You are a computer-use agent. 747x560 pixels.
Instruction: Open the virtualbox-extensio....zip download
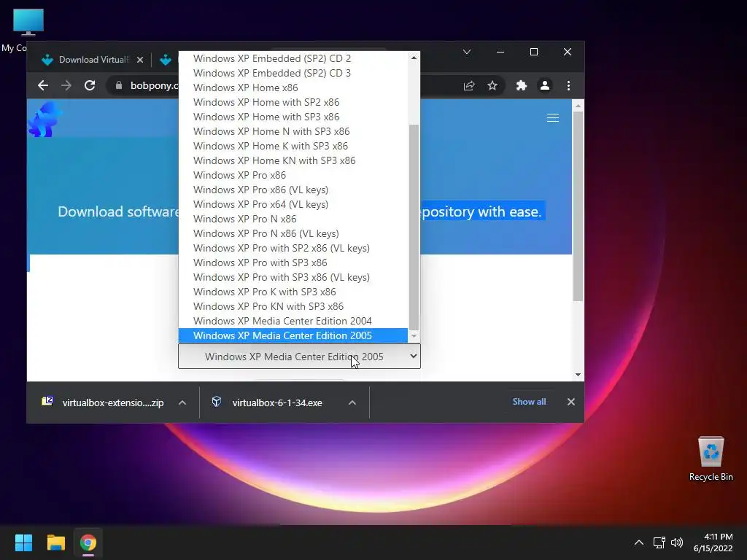coord(102,402)
